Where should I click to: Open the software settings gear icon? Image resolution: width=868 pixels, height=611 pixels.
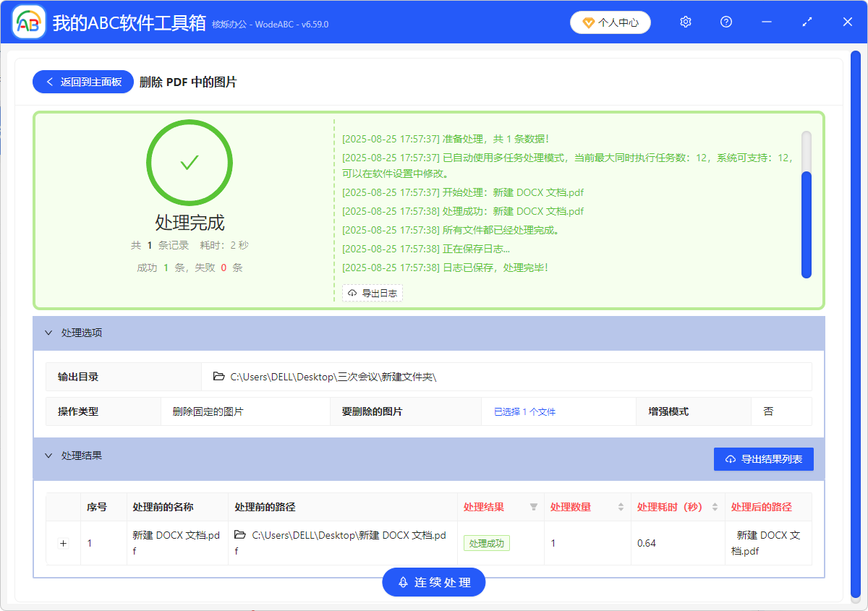coord(685,22)
